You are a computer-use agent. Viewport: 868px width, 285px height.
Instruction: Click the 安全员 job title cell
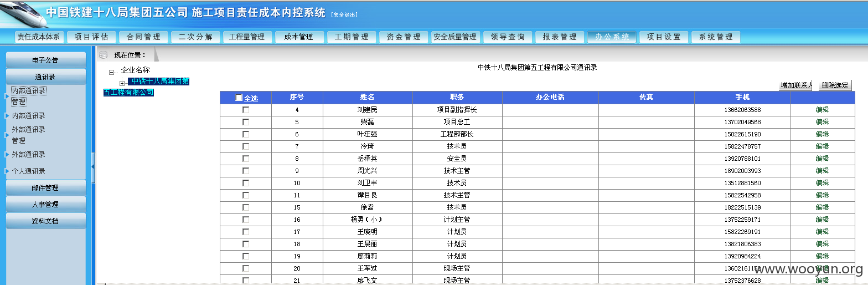pos(457,159)
